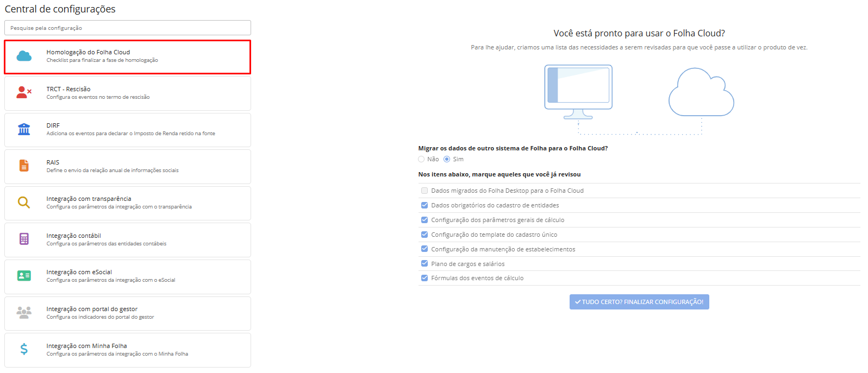
Task: Click 'Define o envio da relação anual' description
Action: 113,170
